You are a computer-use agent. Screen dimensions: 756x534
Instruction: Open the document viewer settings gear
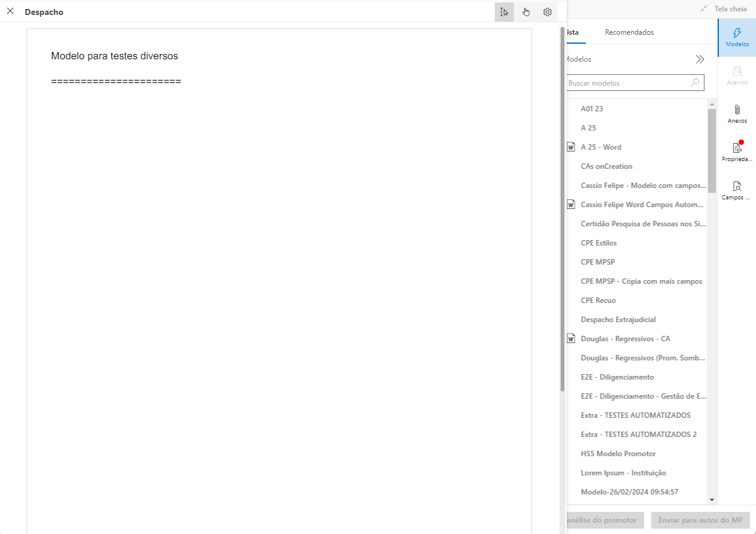[547, 12]
